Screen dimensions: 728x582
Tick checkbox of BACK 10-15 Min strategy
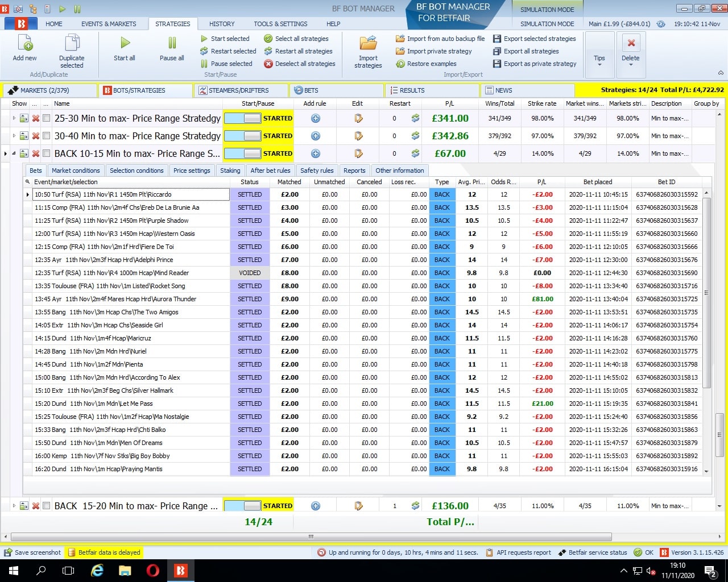[x=47, y=153]
